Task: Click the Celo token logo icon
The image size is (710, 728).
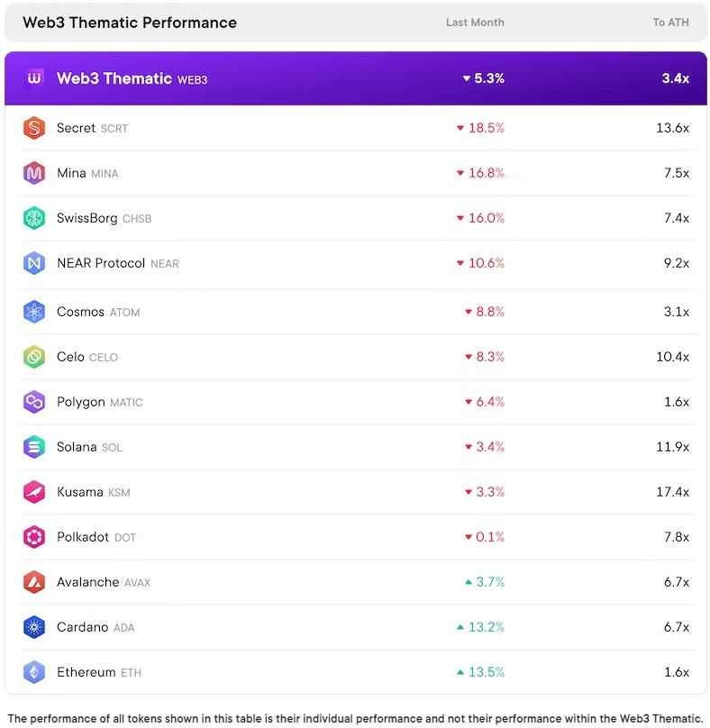Action: coord(34,357)
